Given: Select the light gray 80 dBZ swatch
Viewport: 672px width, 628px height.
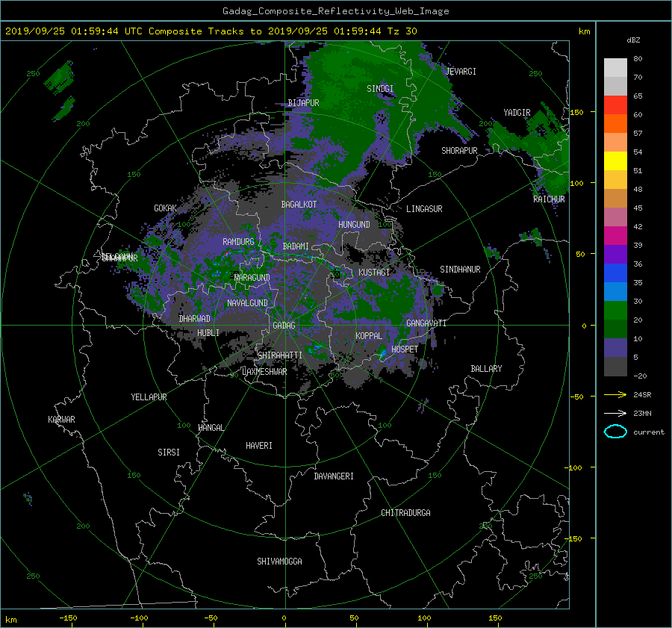Looking at the screenshot, I should point(615,67).
